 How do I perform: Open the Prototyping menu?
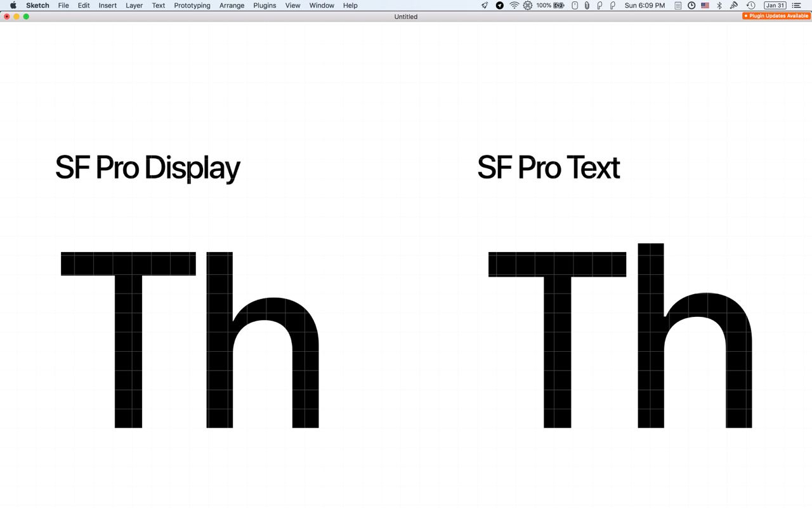point(192,5)
